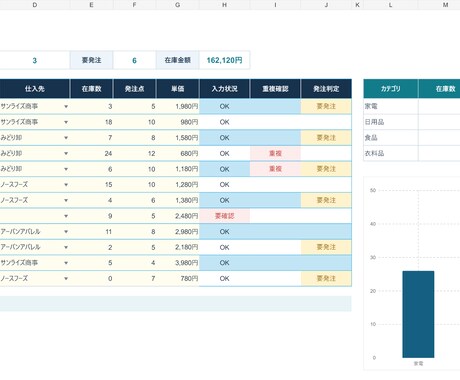The image size is (460, 380).
Task: Expand supplier dropdown in the 1,580円 row
Action: [x=66, y=138]
